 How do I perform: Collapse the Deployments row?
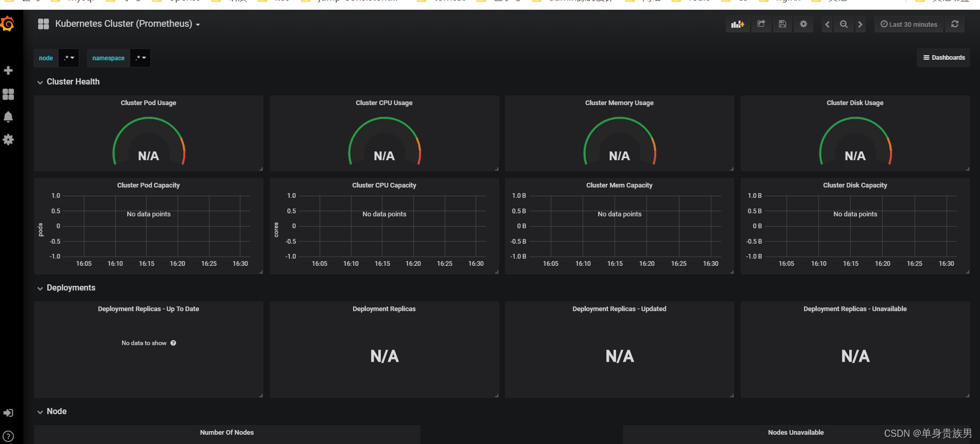66,288
